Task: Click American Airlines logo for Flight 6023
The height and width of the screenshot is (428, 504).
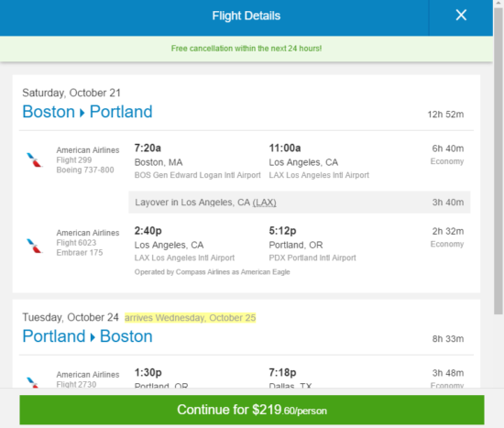Action: click(35, 246)
